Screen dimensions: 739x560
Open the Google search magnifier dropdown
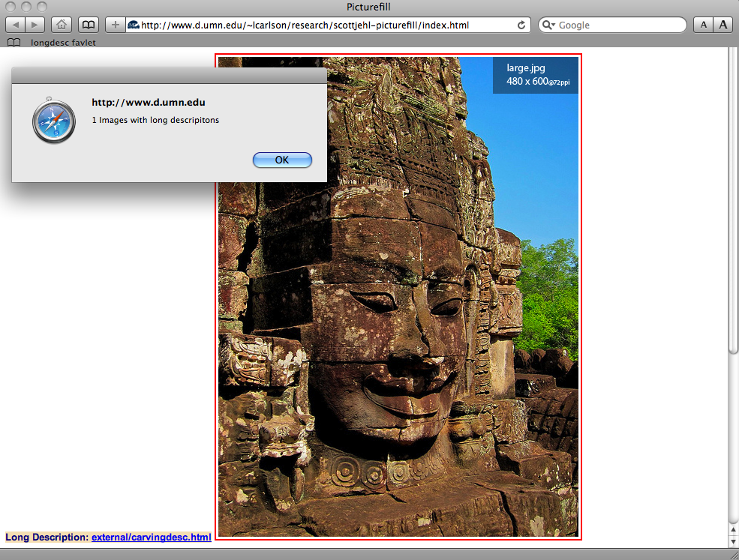(x=548, y=25)
